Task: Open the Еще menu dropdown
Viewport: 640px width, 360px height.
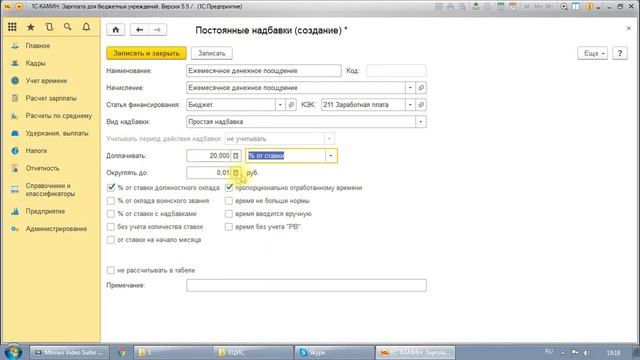Action: point(593,53)
